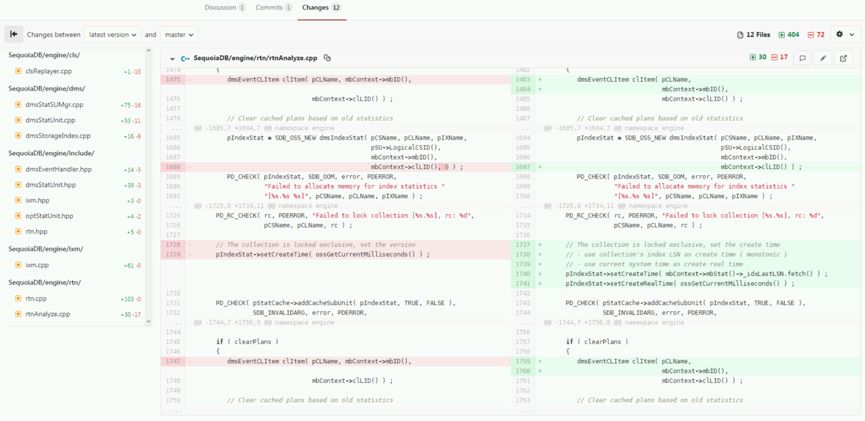Toggle comments for rtnAnalyze.cpp file
The height and width of the screenshot is (421, 865).
coord(803,58)
